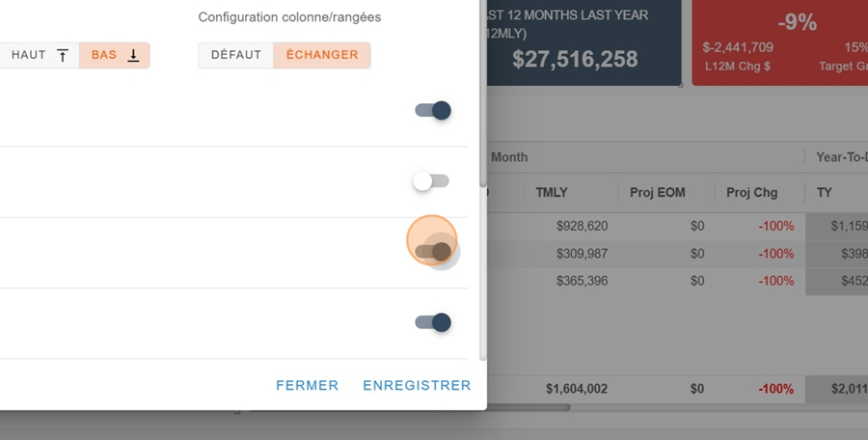Screen dimensions: 868x440
Task: Sort by the TMLY column header
Action: click(x=552, y=192)
